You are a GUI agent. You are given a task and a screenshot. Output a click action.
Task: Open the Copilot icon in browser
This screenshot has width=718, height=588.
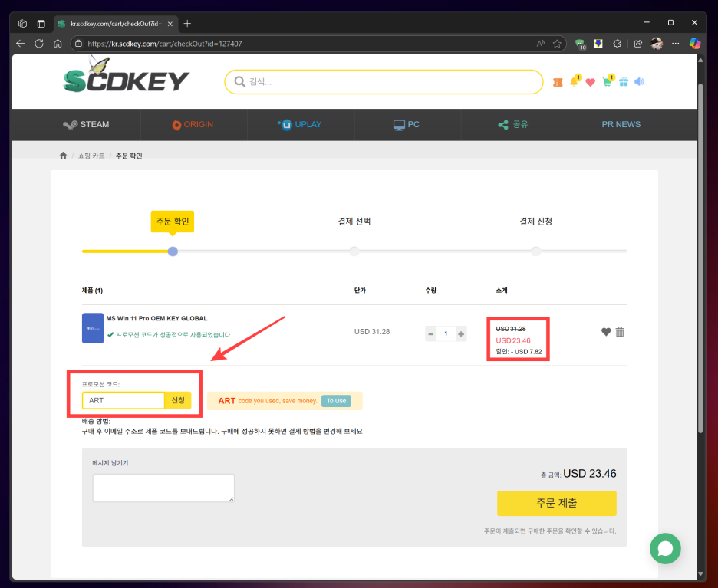(695, 44)
